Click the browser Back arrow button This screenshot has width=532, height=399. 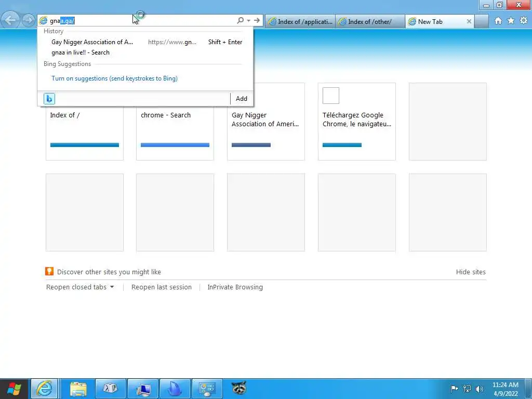pos(10,20)
